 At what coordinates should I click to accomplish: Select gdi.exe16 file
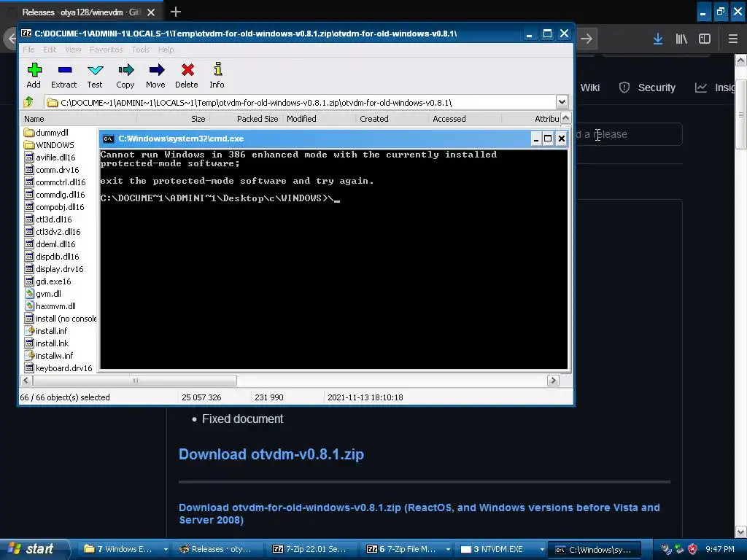tap(47, 281)
